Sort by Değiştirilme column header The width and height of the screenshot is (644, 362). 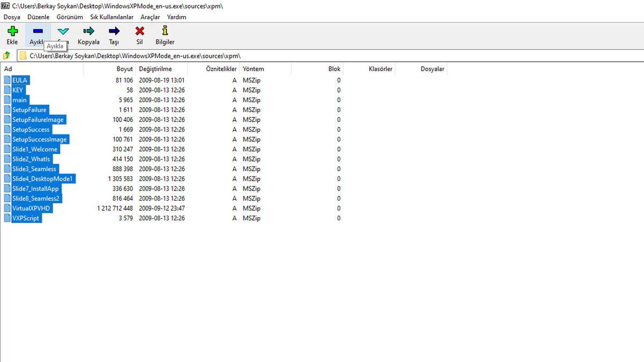[156, 69]
